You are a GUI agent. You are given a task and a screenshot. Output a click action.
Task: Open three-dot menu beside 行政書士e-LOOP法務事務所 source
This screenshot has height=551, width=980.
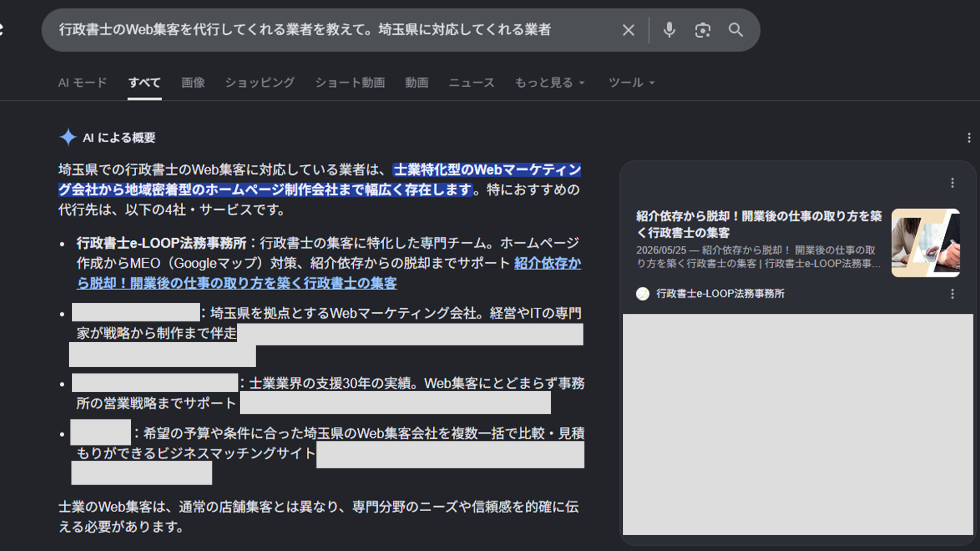[952, 294]
